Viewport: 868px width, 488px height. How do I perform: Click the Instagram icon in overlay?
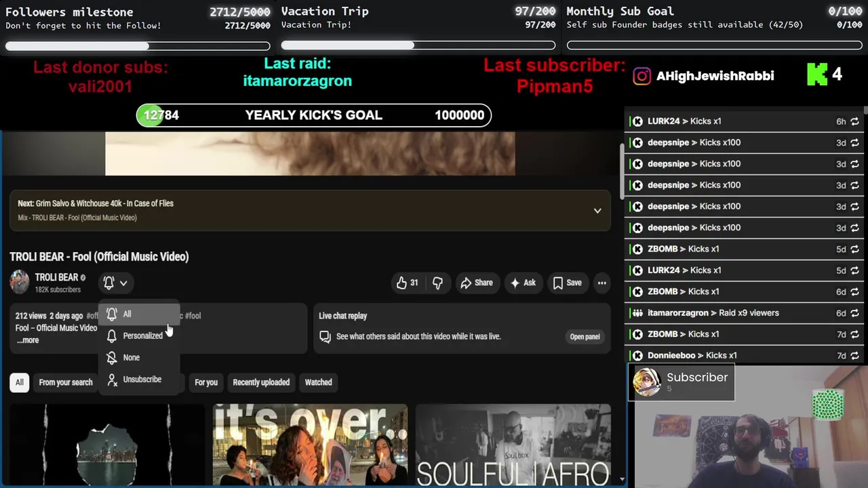tap(642, 76)
